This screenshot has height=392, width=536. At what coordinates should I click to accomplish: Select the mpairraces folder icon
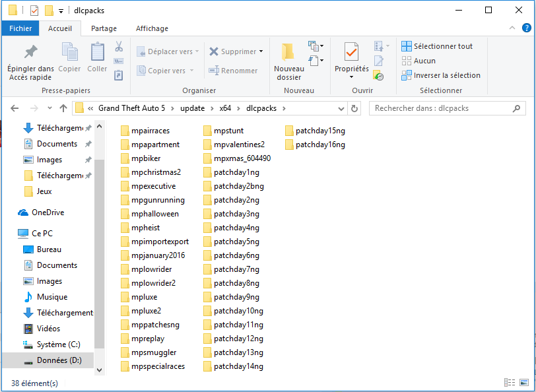coord(125,131)
